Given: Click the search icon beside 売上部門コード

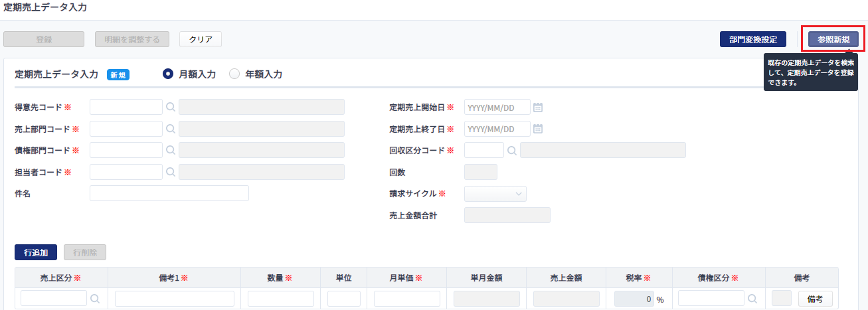Looking at the screenshot, I should point(171,129).
